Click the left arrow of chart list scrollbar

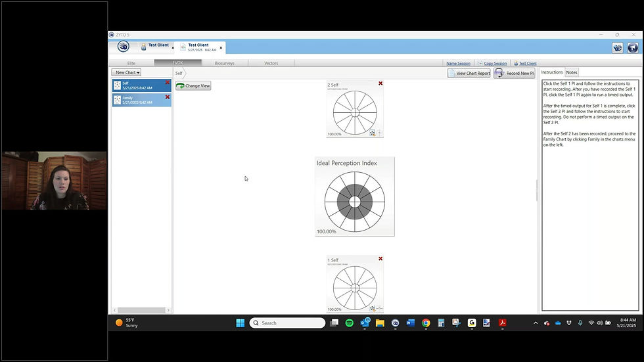point(115,310)
